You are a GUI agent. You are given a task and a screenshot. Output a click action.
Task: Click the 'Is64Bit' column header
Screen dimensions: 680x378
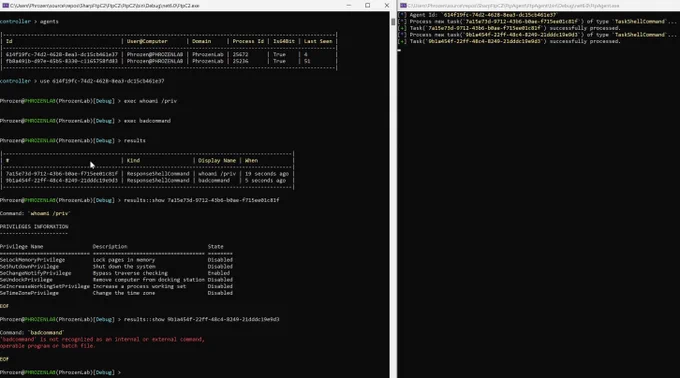coord(284,41)
